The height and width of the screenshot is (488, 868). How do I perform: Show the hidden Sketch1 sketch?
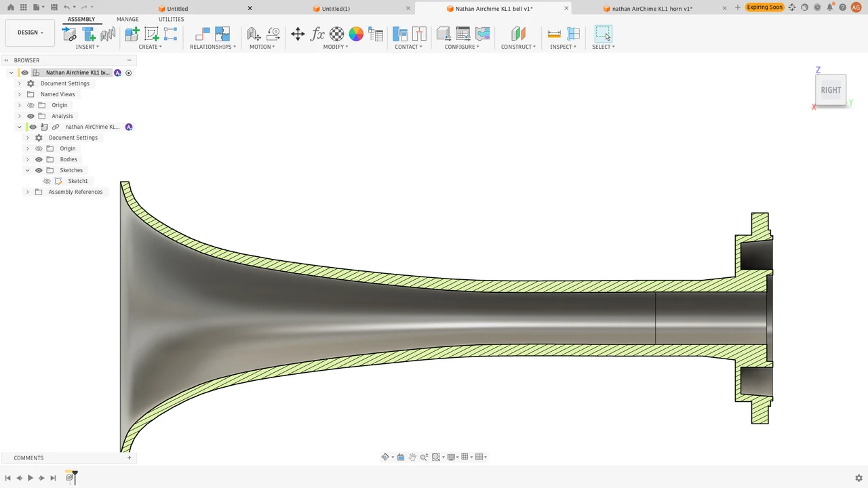[47, 181]
